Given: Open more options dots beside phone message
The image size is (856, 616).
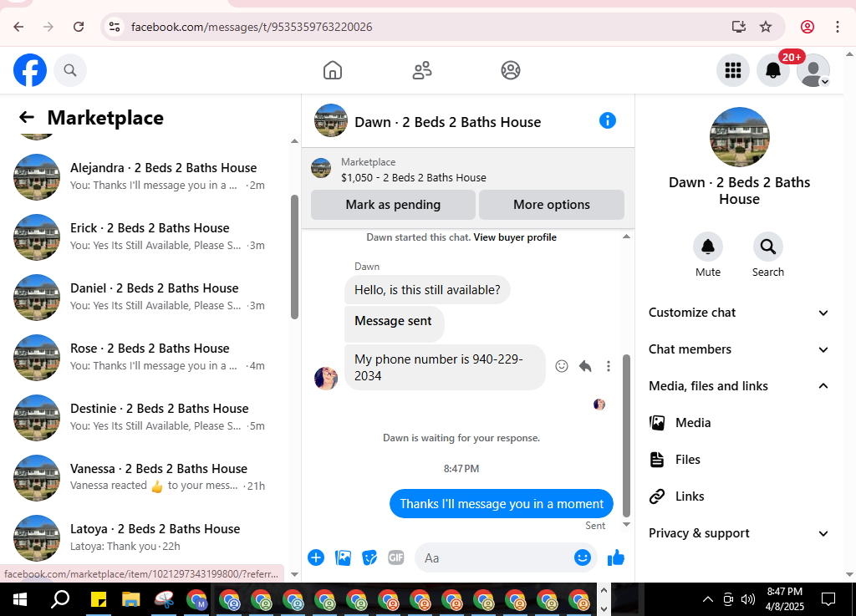Looking at the screenshot, I should click(609, 366).
